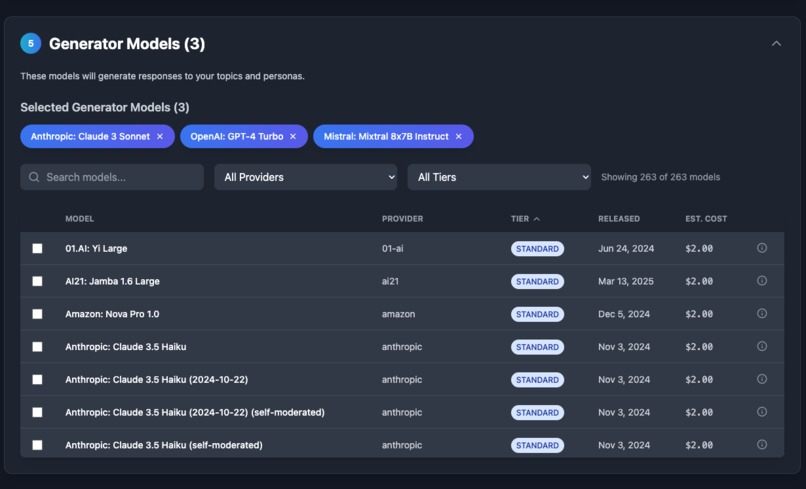The height and width of the screenshot is (489, 806).
Task: Remove Anthropic: Claude 3 Sonnet chip
Action: (x=160, y=136)
